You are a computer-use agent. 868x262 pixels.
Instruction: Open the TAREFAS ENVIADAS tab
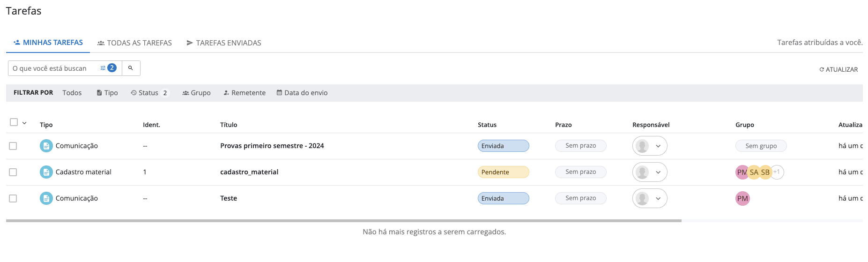(x=223, y=43)
